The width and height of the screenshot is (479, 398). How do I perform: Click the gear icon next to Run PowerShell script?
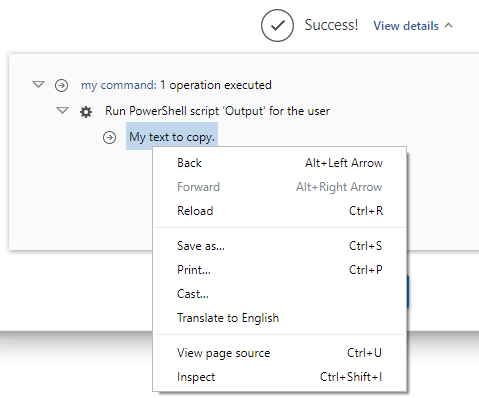86,112
